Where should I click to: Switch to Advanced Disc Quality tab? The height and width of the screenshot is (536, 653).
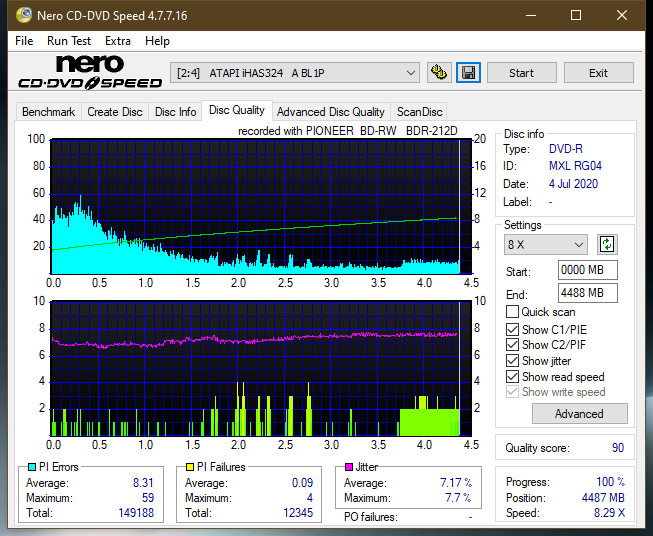click(331, 112)
